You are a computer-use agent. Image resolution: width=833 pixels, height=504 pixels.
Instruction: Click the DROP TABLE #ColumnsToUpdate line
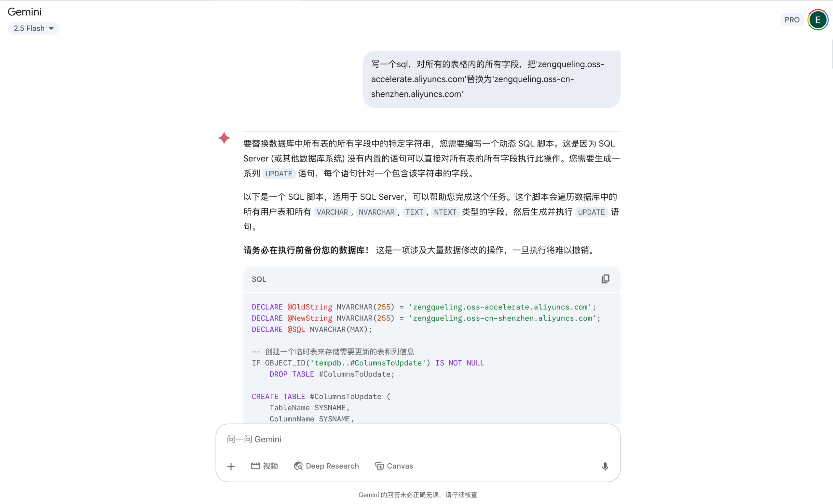point(332,374)
